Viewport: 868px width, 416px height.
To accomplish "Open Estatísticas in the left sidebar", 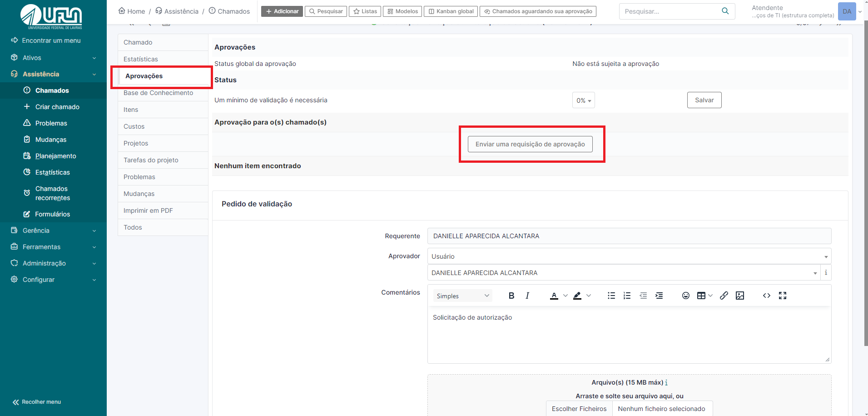I will click(x=53, y=172).
